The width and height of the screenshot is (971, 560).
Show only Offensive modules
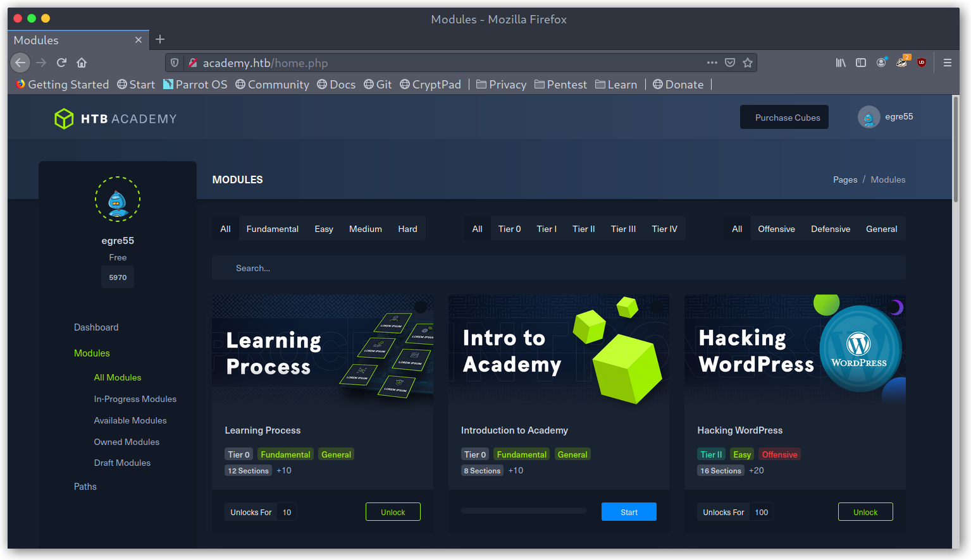(x=777, y=229)
